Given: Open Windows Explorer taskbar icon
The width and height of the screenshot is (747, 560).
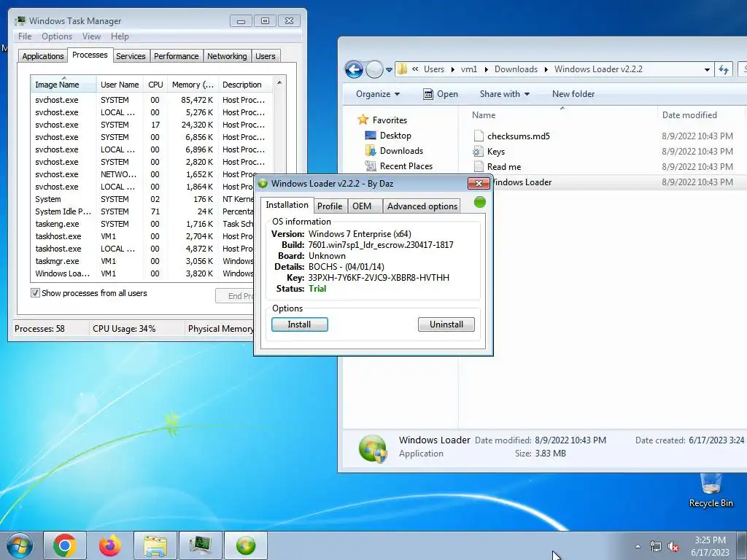Looking at the screenshot, I should point(155,545).
